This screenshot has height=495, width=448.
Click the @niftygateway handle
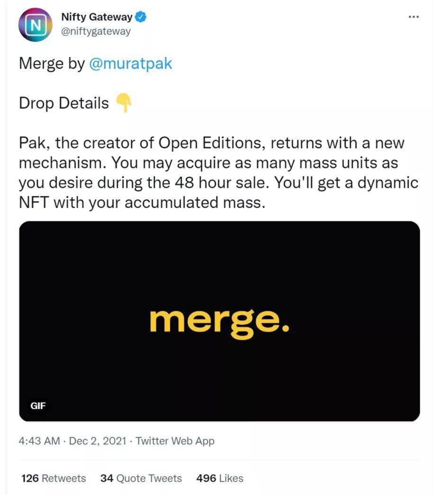pos(96,31)
